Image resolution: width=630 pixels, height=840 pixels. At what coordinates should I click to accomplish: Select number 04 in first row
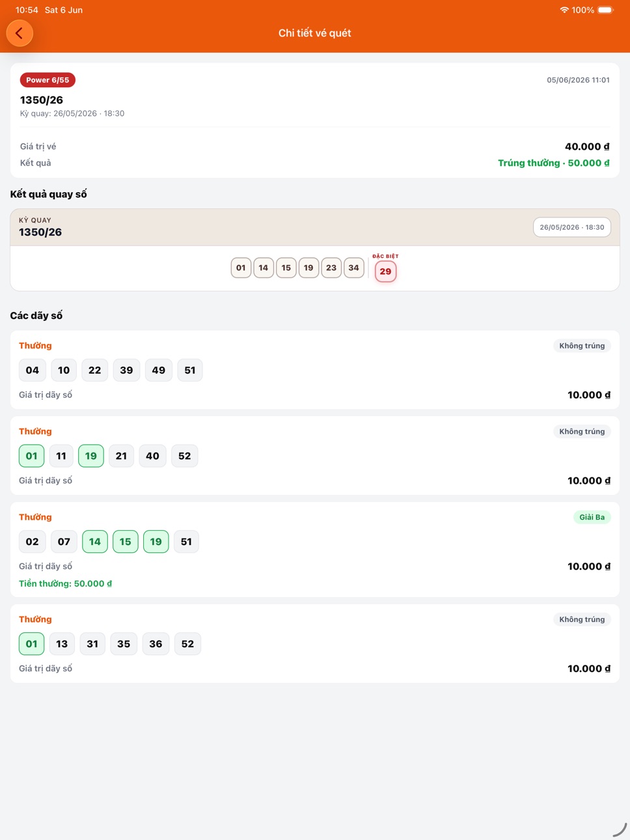click(x=33, y=371)
